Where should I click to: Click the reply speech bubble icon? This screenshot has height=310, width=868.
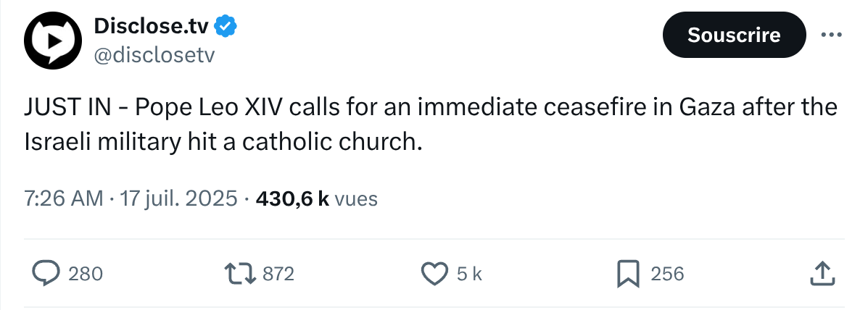coord(47,274)
